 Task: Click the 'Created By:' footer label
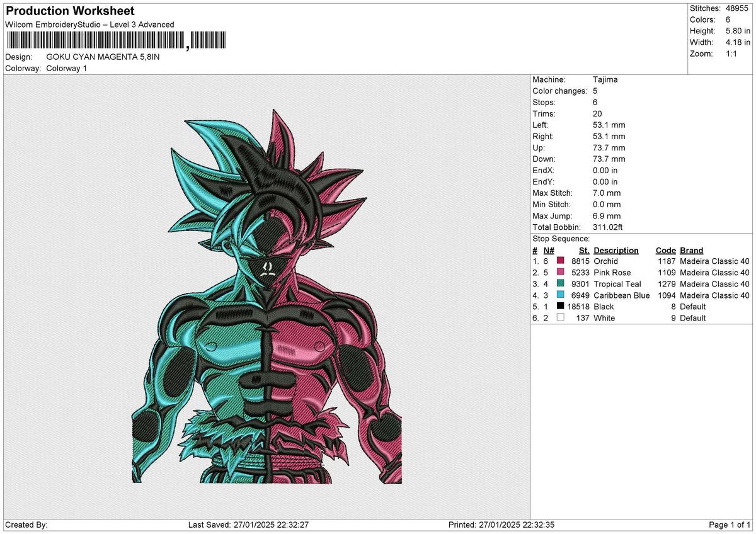(x=26, y=525)
